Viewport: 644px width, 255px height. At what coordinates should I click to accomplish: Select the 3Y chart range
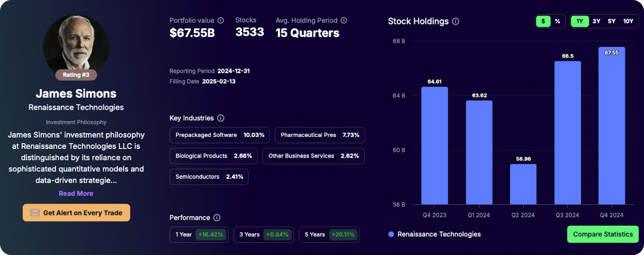[597, 21]
